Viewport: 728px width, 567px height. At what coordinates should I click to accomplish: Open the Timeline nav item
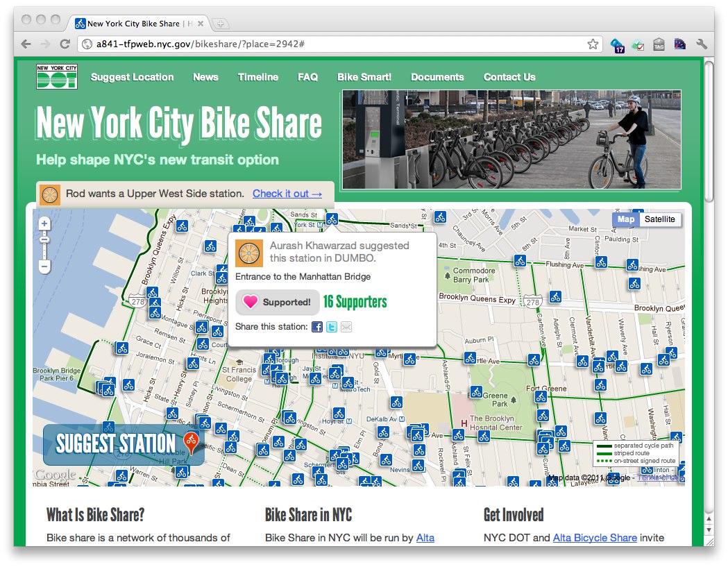tap(258, 77)
